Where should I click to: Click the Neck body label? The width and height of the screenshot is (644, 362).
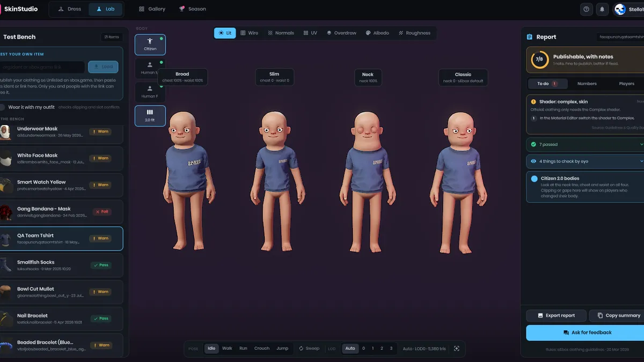tap(368, 77)
